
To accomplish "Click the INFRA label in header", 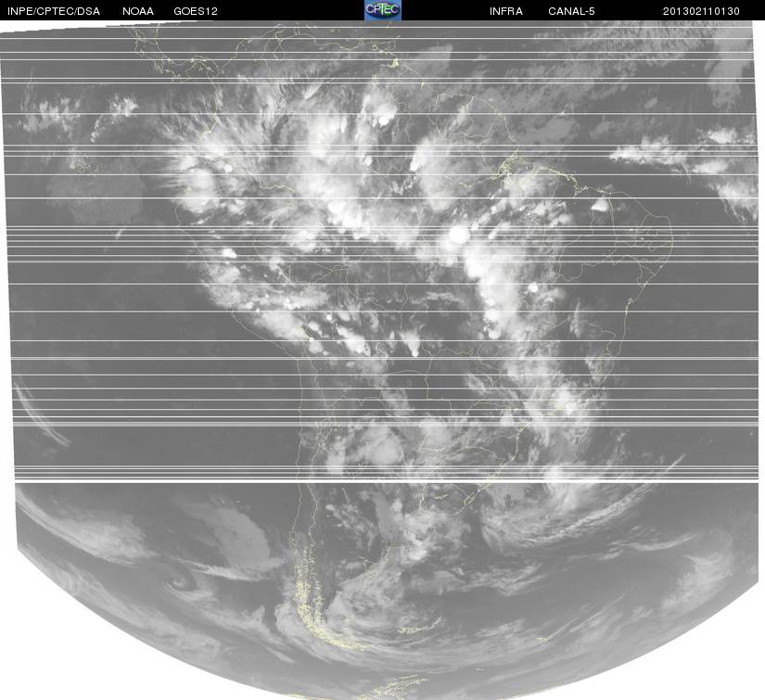I will click(506, 11).
